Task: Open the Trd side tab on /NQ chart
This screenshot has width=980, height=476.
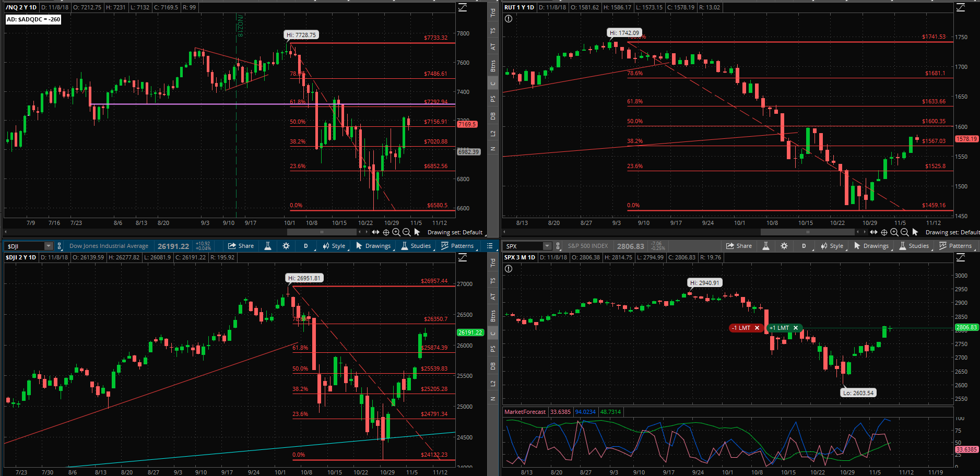Action: (x=493, y=13)
